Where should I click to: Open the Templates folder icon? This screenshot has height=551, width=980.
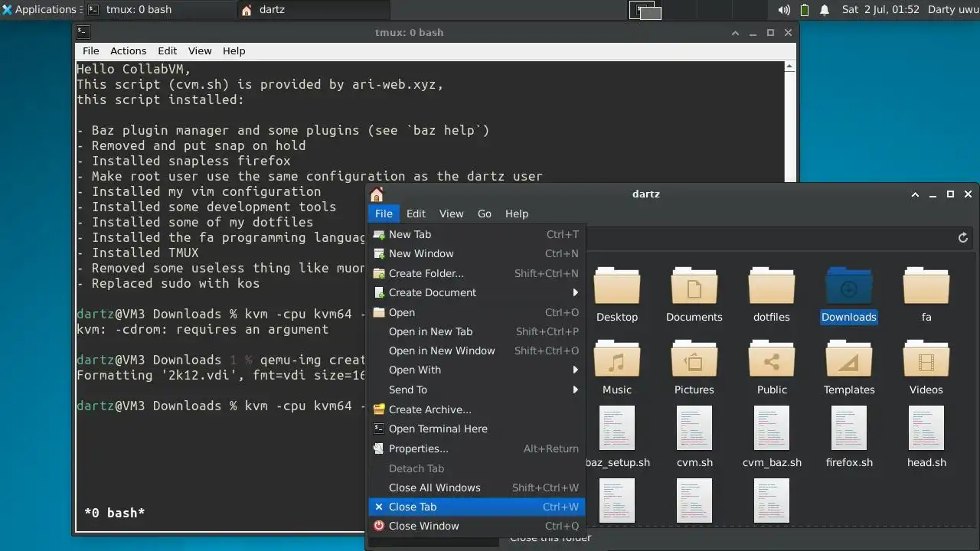click(848, 359)
